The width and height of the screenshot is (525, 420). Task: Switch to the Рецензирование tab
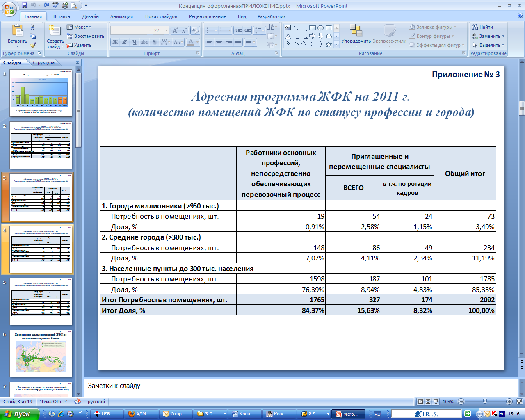coord(208,16)
